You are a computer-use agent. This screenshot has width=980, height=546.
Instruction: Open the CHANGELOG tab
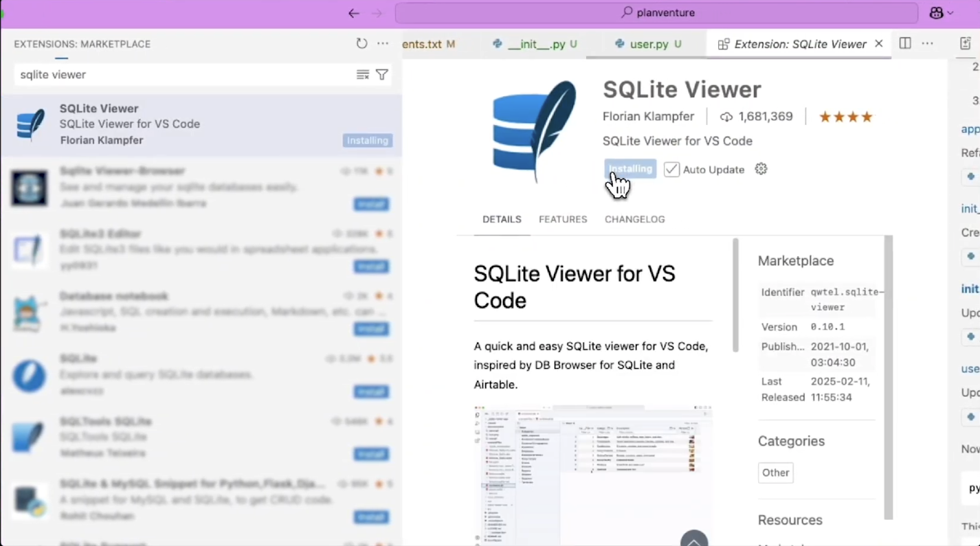click(634, 219)
